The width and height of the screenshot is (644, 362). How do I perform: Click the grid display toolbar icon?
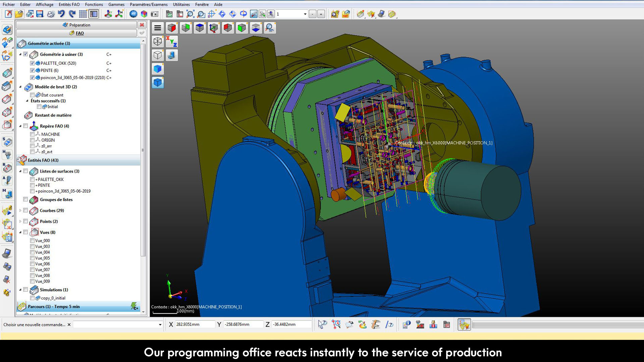click(83, 14)
